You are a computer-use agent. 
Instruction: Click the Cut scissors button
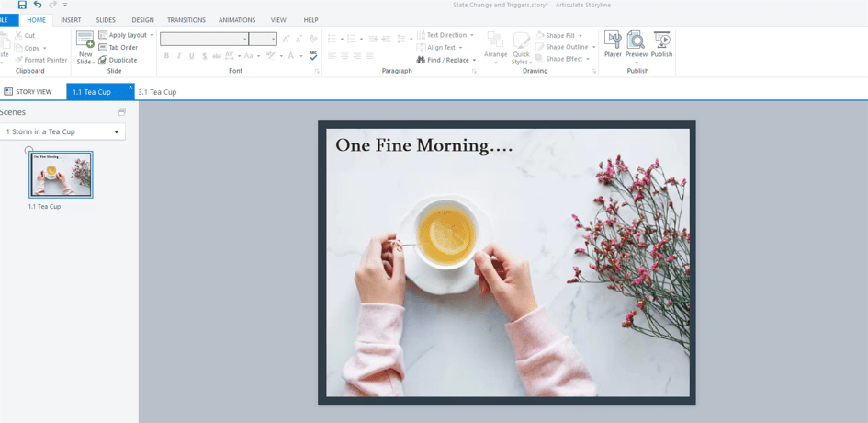tap(26, 35)
